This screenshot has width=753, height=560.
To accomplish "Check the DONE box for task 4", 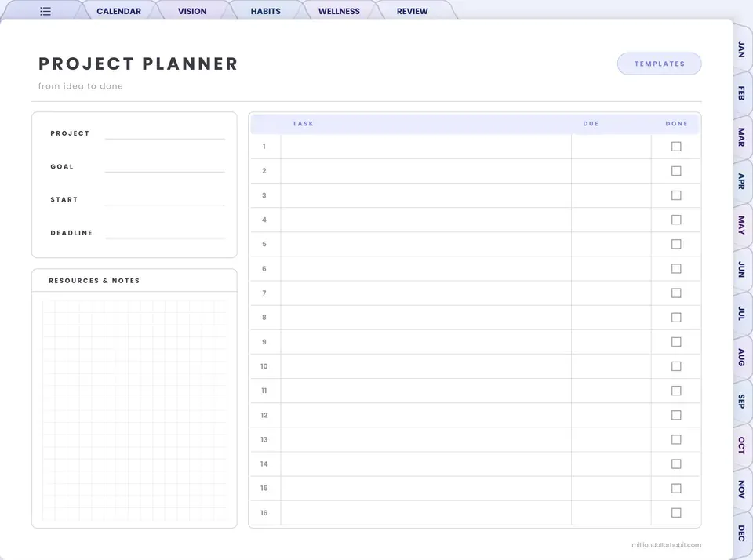I will tap(676, 220).
